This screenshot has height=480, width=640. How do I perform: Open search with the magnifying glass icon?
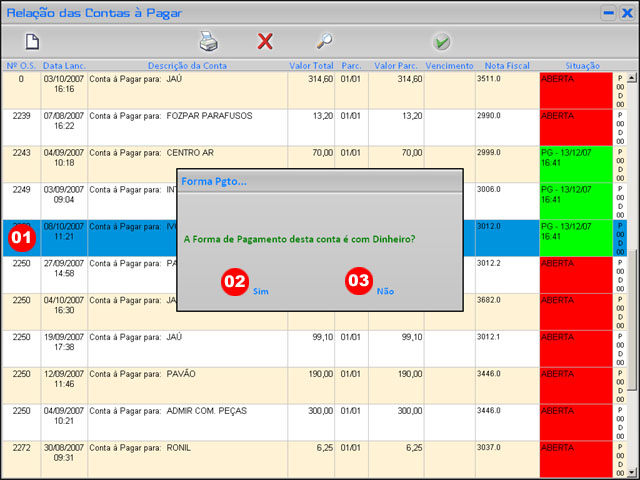tap(324, 42)
